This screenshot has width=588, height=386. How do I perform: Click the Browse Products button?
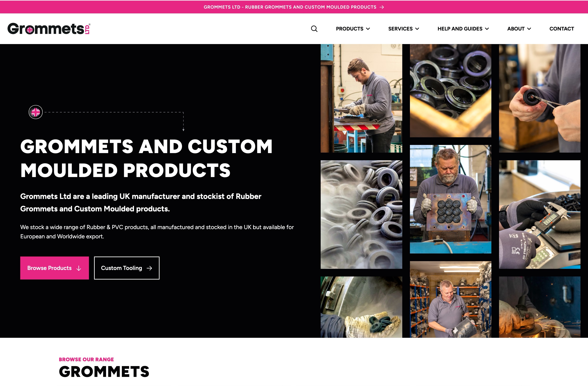55,268
